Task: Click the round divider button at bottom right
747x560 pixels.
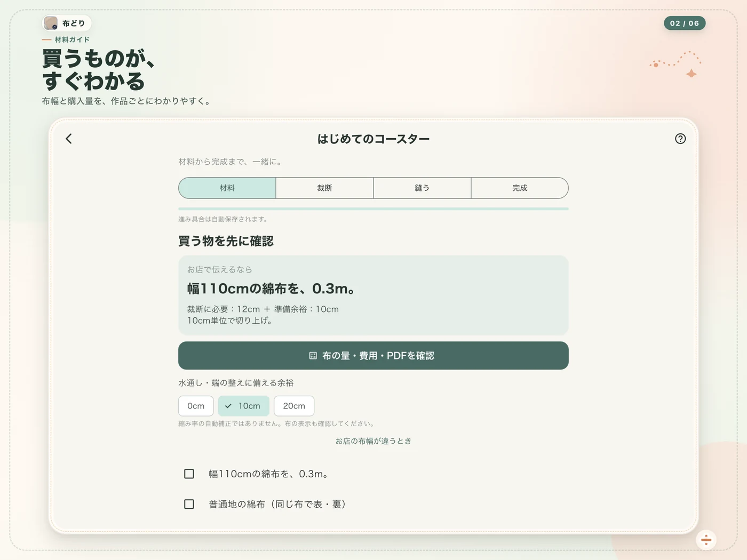Action: tap(706, 540)
